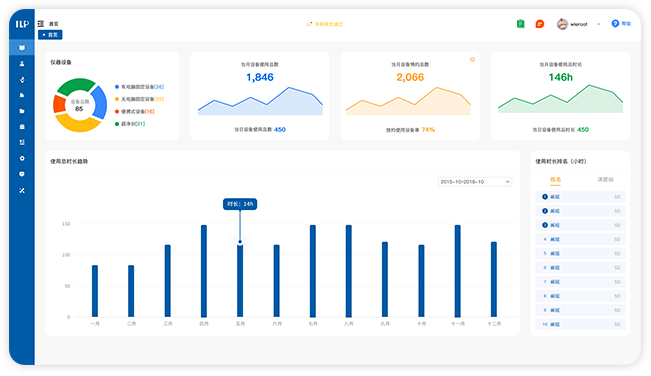Collapse sidebar with the menu fold icon
Image resolution: width=651 pixels, height=376 pixels.
(x=41, y=24)
